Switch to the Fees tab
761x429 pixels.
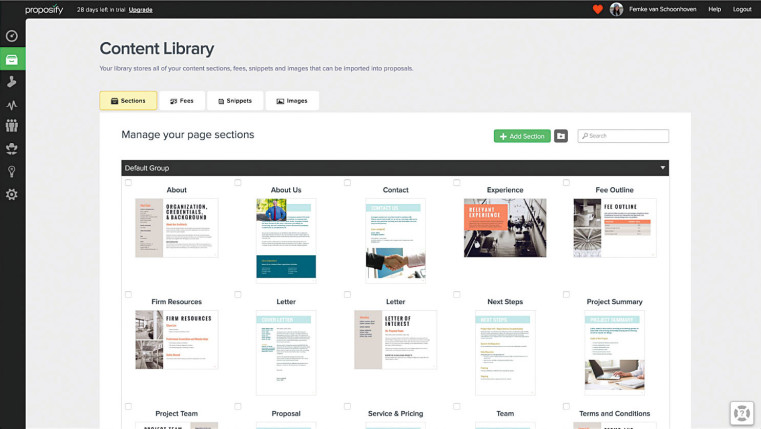click(181, 101)
